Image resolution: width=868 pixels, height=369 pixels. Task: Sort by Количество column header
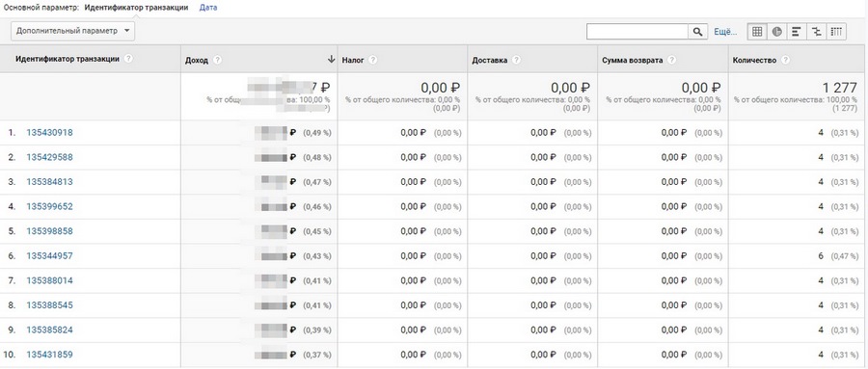(754, 60)
